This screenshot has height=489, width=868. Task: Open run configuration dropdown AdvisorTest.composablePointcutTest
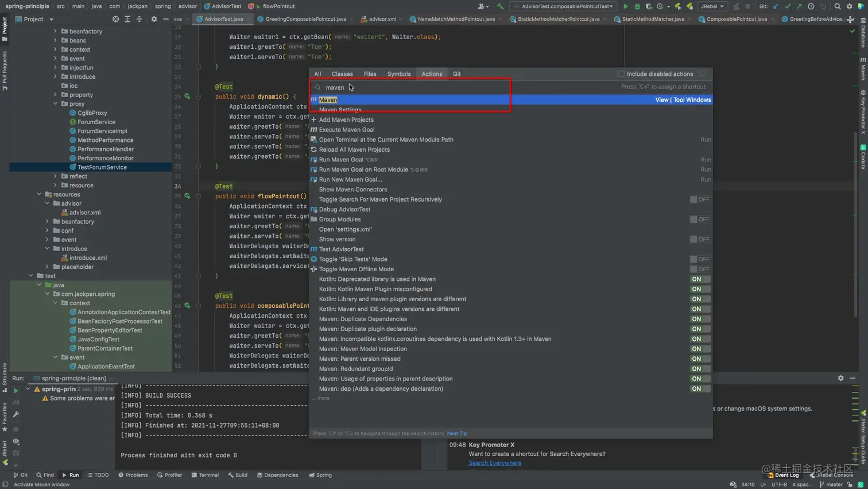coord(564,6)
